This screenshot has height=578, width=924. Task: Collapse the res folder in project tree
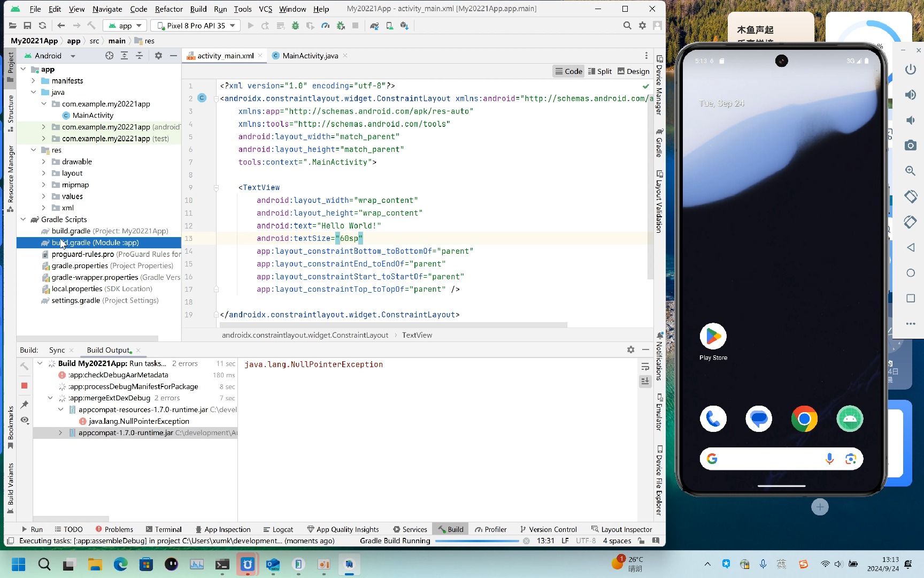pyautogui.click(x=34, y=150)
